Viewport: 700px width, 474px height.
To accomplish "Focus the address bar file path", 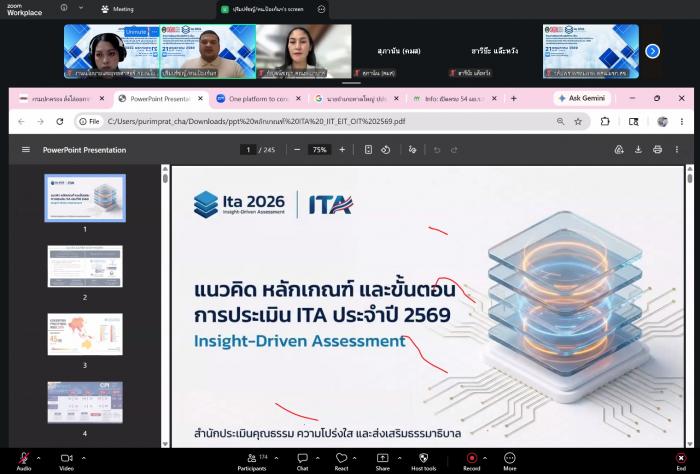I will point(256,121).
